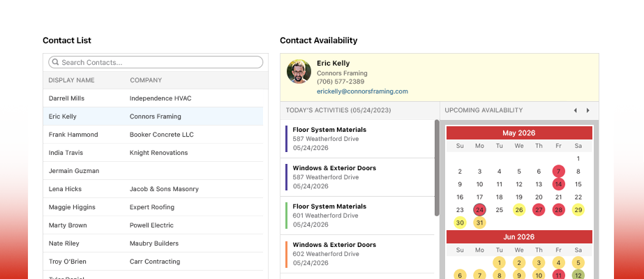Select May 24 highlighted day in calendar
The height and width of the screenshot is (279, 644).
click(480, 210)
